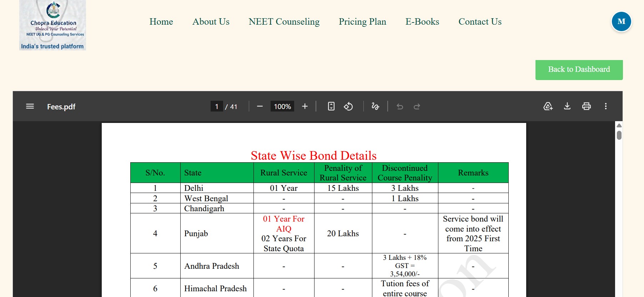Click the 01 Year For AIQ text

coord(284,224)
